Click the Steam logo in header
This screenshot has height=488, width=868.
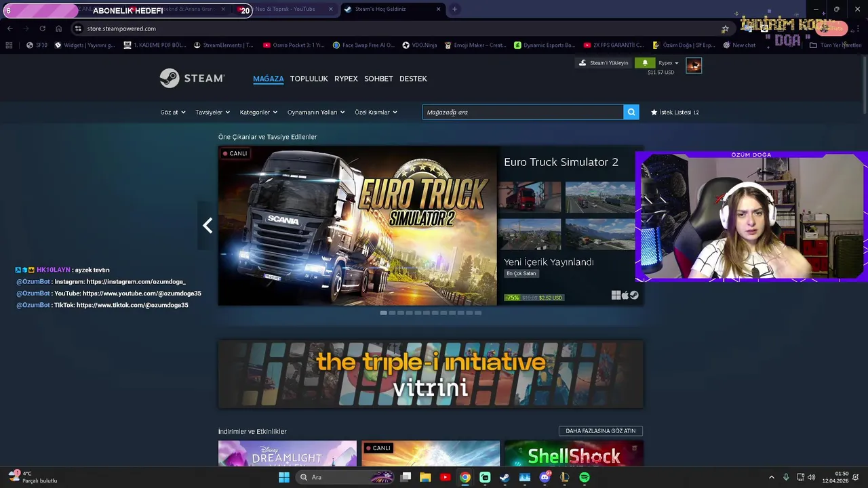point(192,78)
